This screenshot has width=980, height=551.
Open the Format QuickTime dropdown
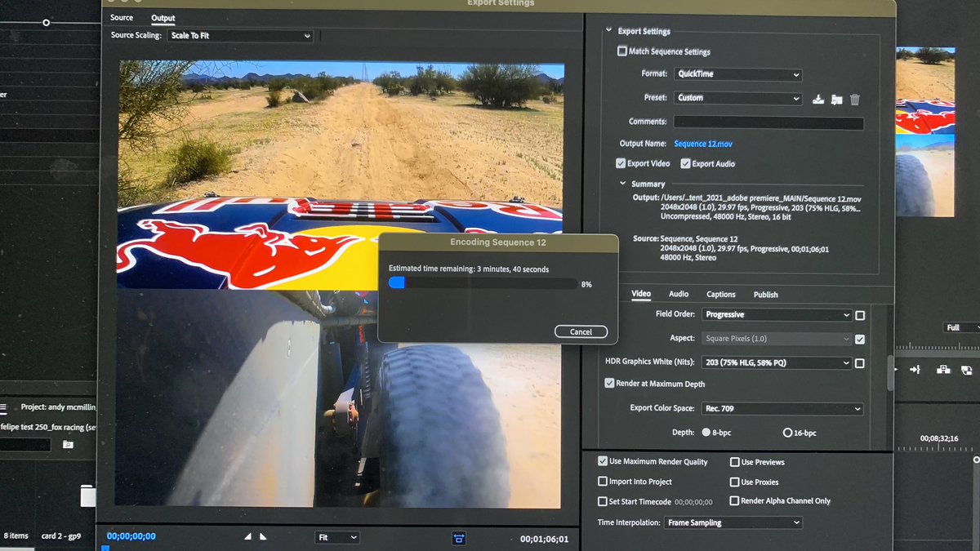(x=738, y=74)
